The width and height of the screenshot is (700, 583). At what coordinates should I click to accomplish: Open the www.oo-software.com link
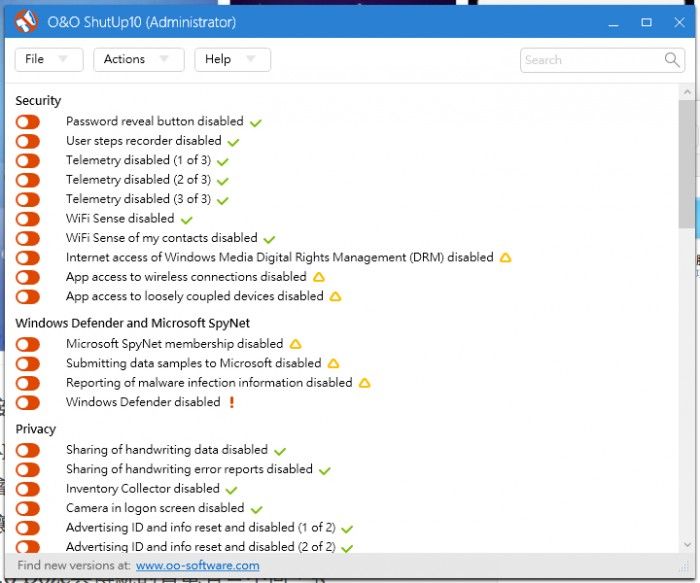point(197,565)
